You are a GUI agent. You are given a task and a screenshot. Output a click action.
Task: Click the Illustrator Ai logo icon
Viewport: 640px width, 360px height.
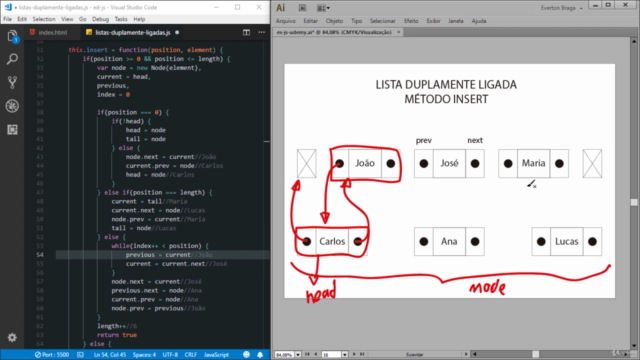[280, 8]
